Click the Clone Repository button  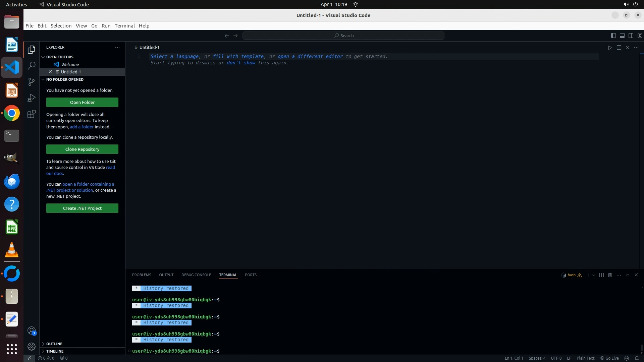tap(82, 149)
